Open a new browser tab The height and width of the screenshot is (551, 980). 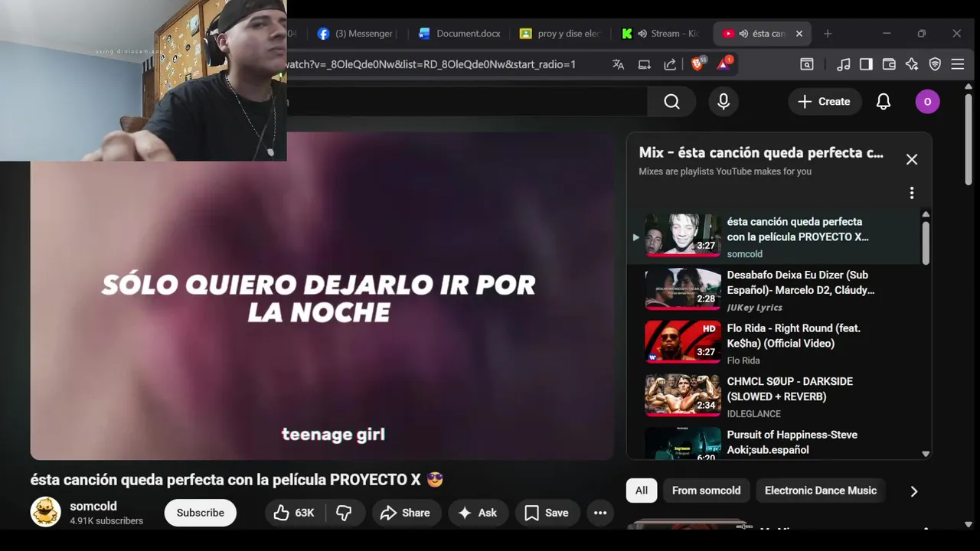point(828,34)
